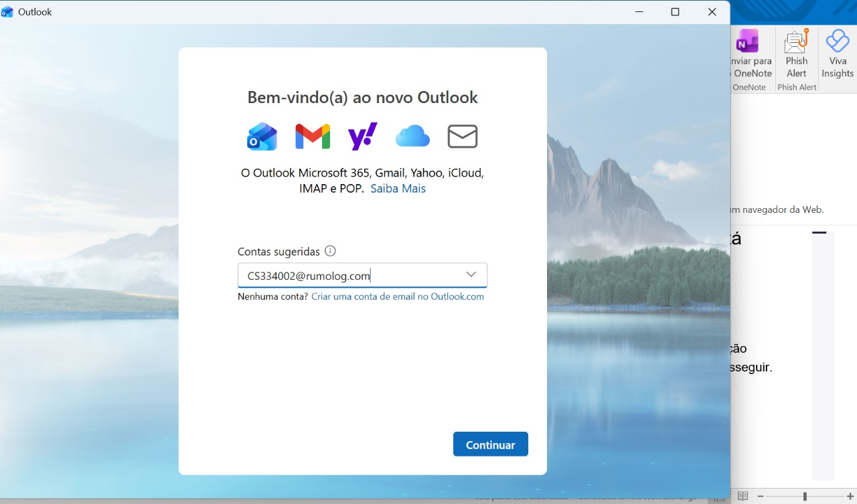Close the Outlook welcome window
The width and height of the screenshot is (857, 504).
click(x=712, y=12)
